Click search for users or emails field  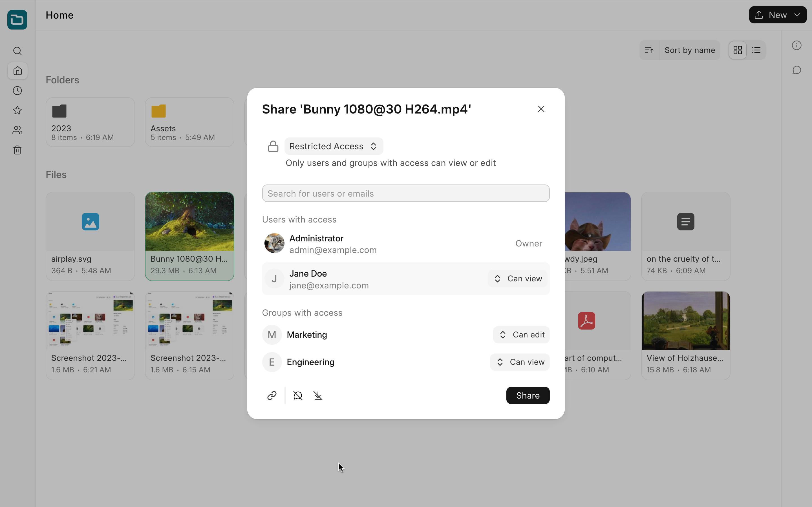tap(406, 193)
